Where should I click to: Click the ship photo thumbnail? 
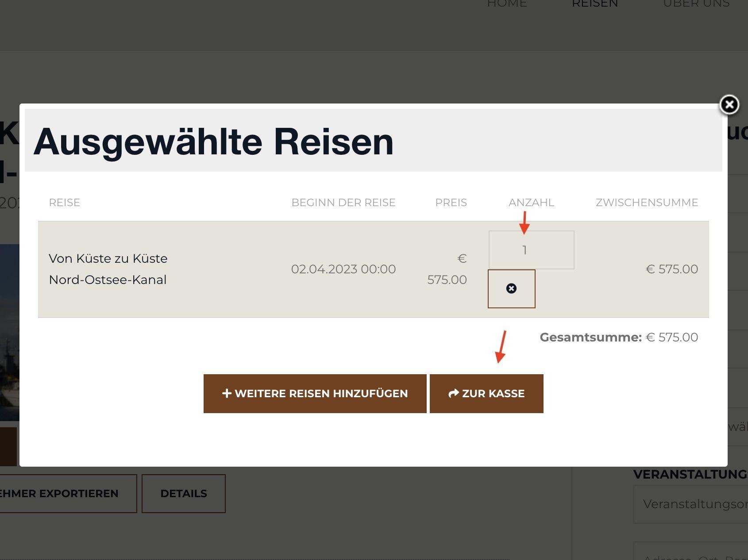[x=9, y=332]
